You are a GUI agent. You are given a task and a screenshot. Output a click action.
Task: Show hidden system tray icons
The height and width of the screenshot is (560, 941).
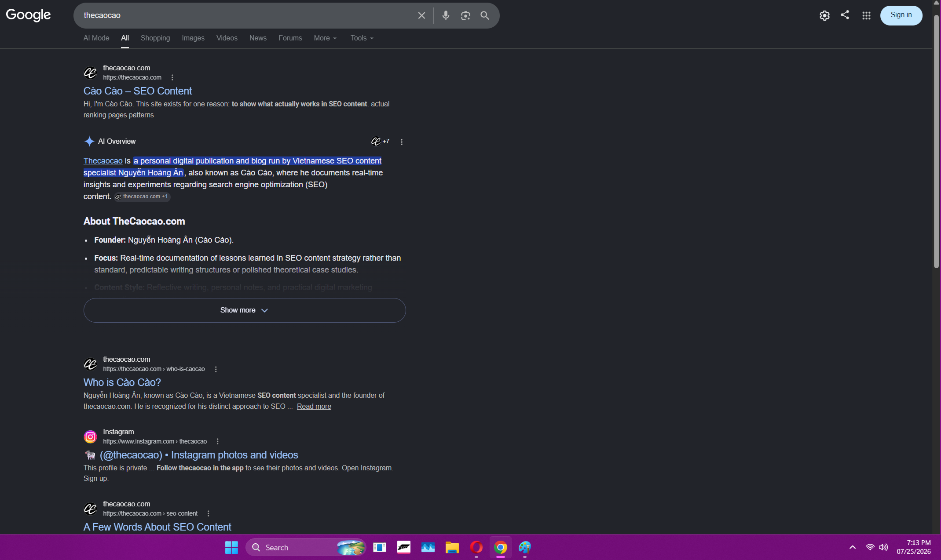point(853,547)
